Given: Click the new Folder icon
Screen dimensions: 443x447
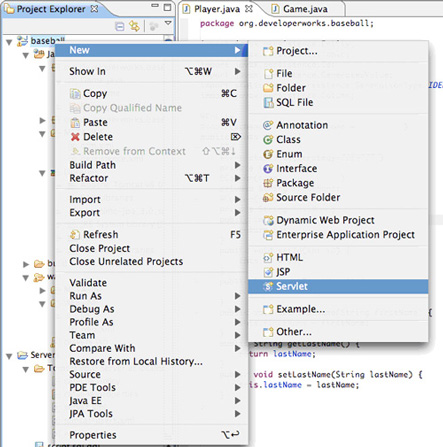Looking at the screenshot, I should click(268, 88).
